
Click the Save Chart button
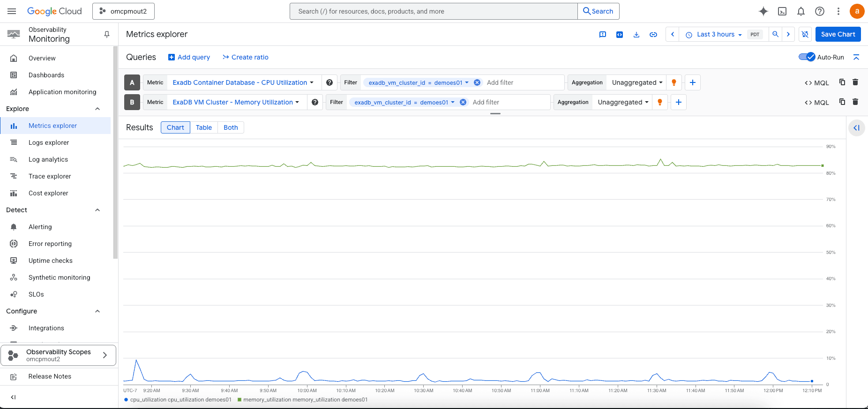(x=838, y=34)
